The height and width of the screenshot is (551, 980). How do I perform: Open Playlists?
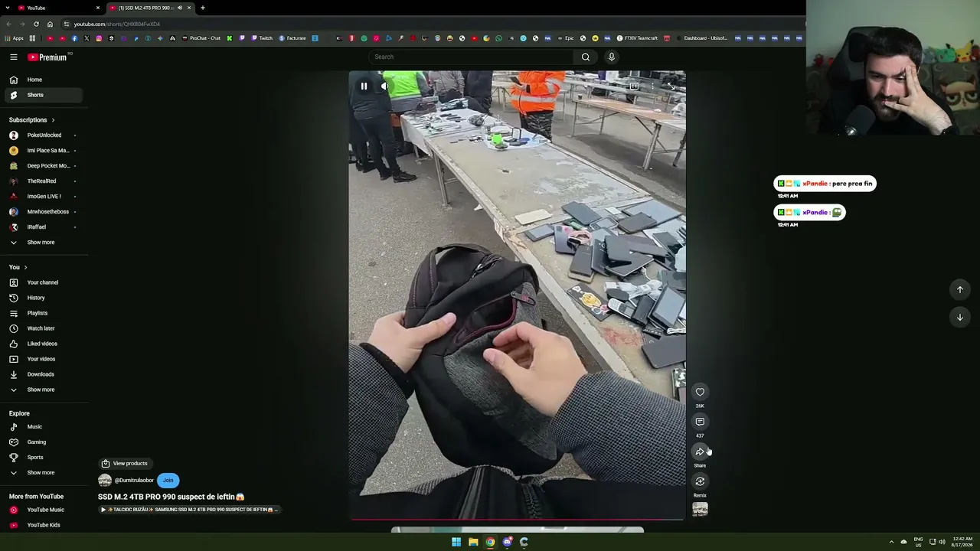click(44, 313)
